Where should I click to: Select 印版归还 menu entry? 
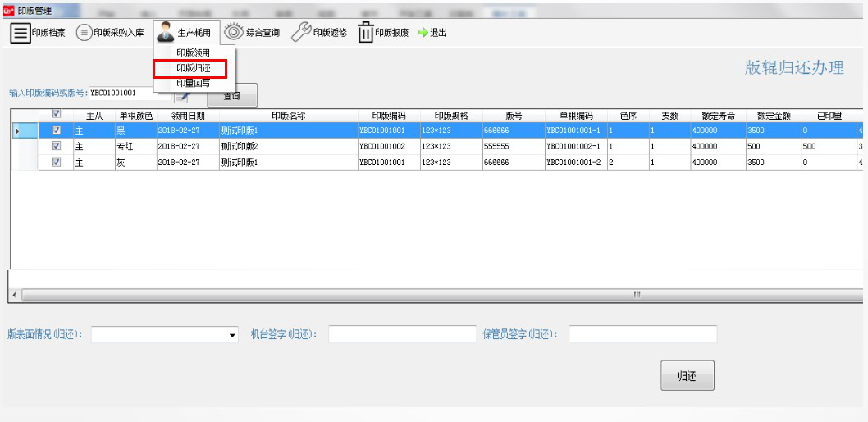(194, 68)
